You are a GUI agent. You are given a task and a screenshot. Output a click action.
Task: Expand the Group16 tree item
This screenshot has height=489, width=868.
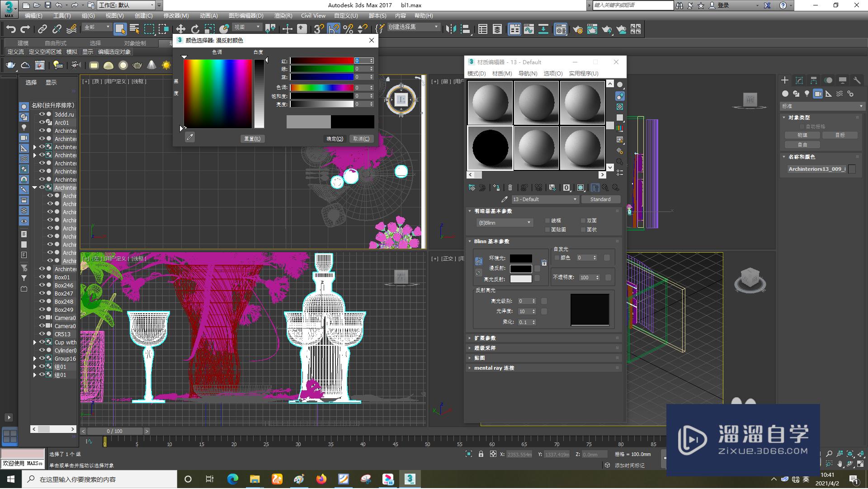(x=35, y=359)
